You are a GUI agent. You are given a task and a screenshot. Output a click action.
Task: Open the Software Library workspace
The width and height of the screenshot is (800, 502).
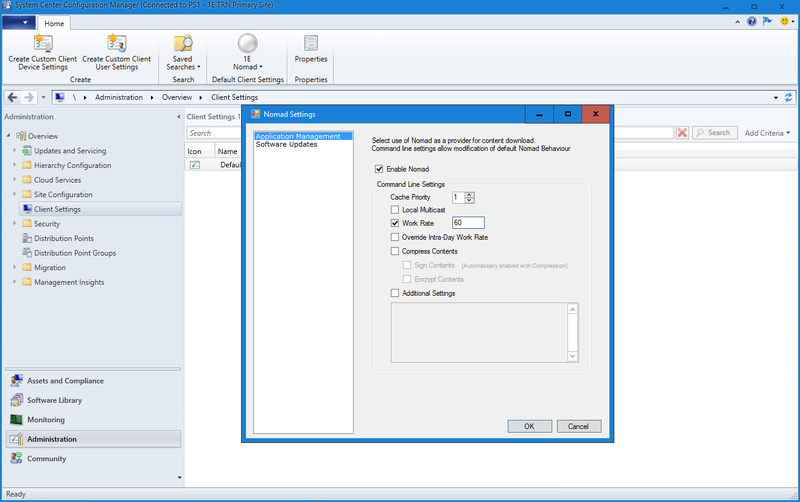pos(54,400)
